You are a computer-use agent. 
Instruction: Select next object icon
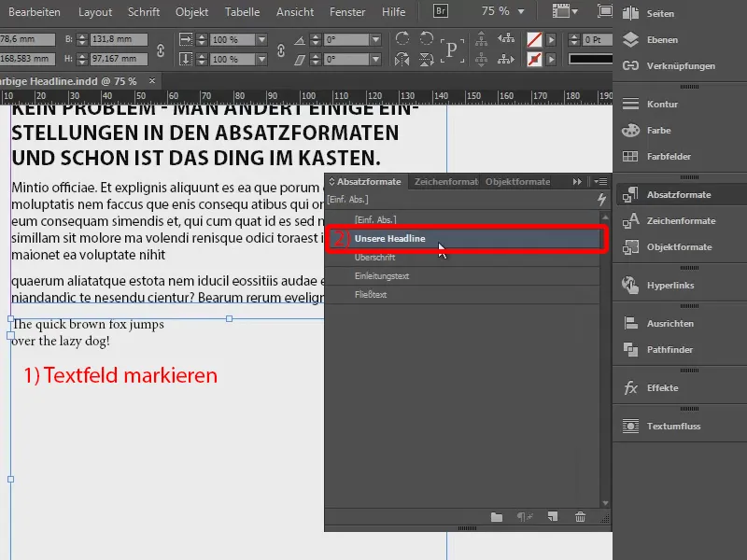point(506,59)
